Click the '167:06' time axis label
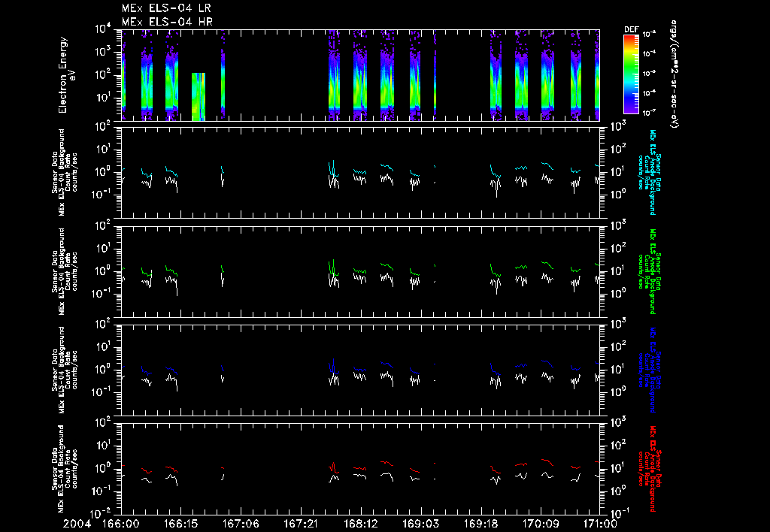 241,524
